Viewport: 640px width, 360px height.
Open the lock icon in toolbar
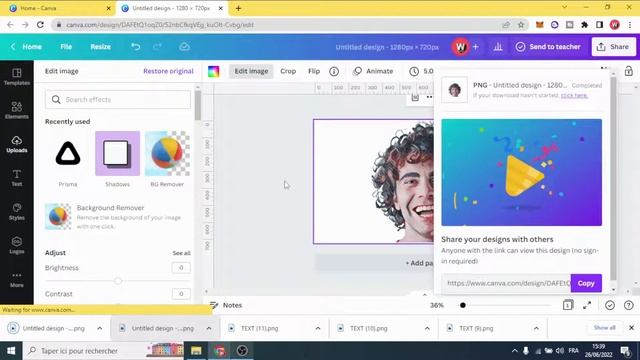click(x=629, y=71)
